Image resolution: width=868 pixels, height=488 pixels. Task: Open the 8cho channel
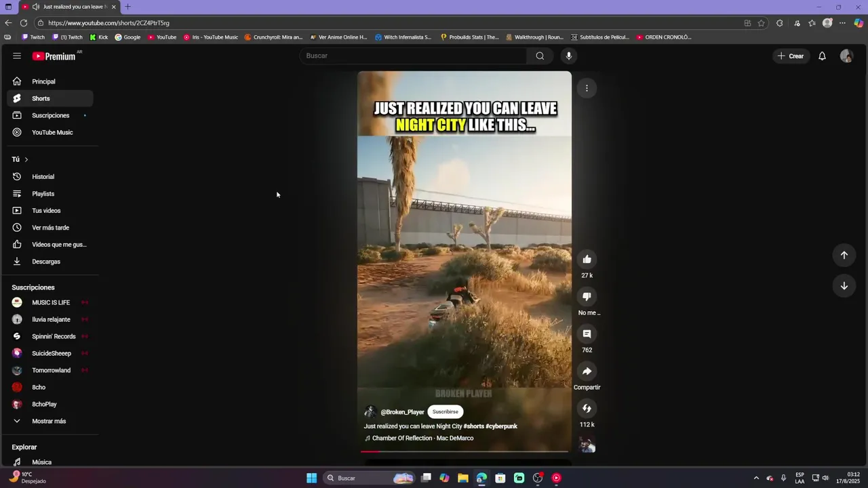(50, 387)
